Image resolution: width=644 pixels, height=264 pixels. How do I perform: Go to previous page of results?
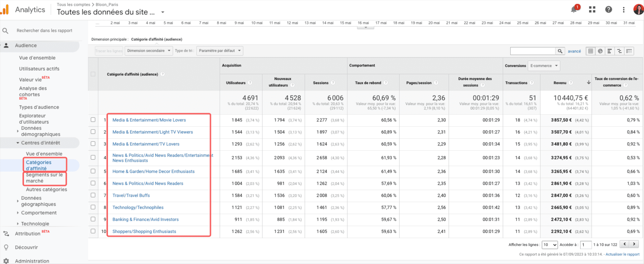(625, 244)
